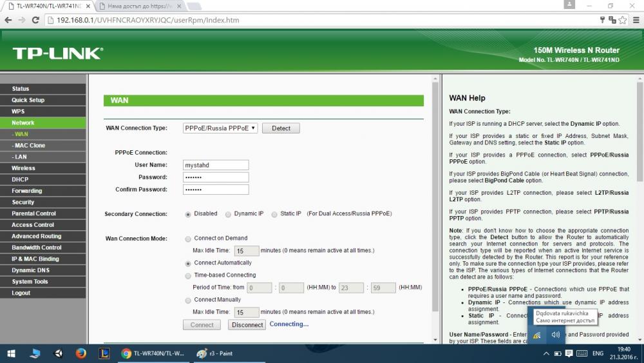
Task: Click the translate page icon
Action: [x=612, y=20]
